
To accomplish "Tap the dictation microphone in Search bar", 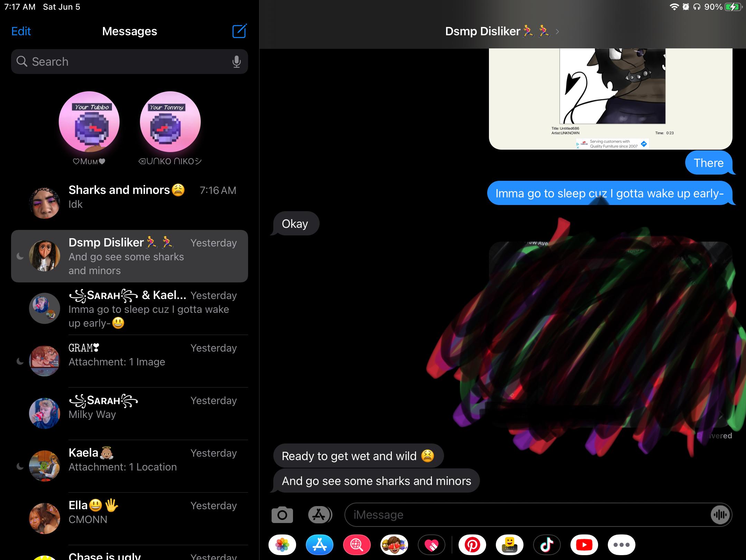I will 236,62.
